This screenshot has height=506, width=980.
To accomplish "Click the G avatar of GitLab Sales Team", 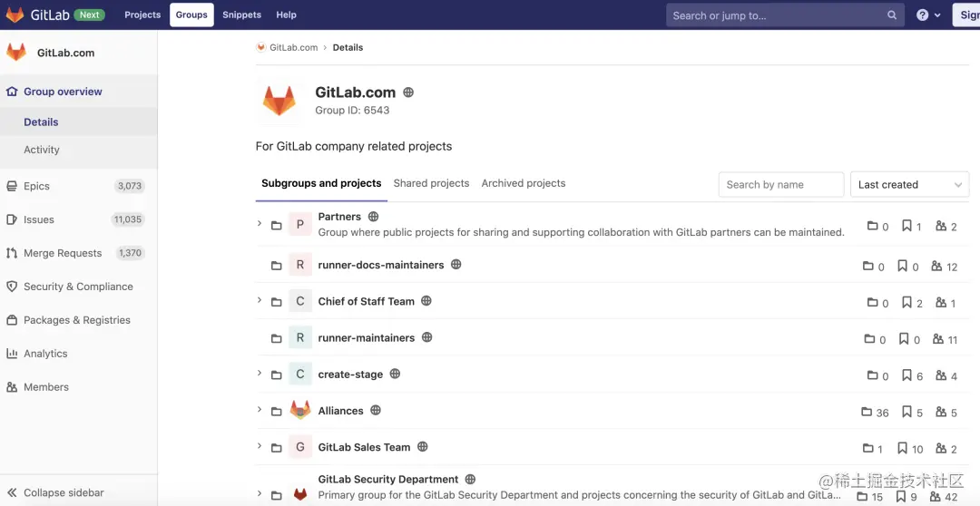I will pyautogui.click(x=300, y=447).
